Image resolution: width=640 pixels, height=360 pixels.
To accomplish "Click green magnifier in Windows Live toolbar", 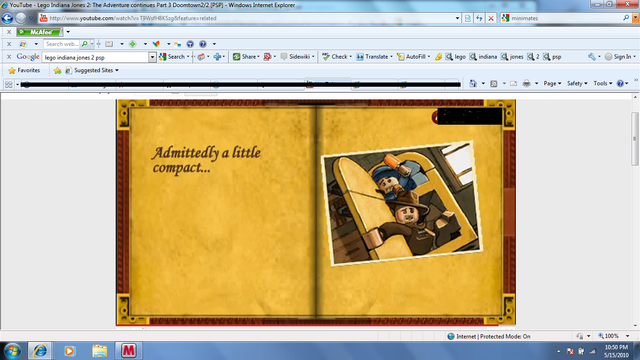I will 84,44.
